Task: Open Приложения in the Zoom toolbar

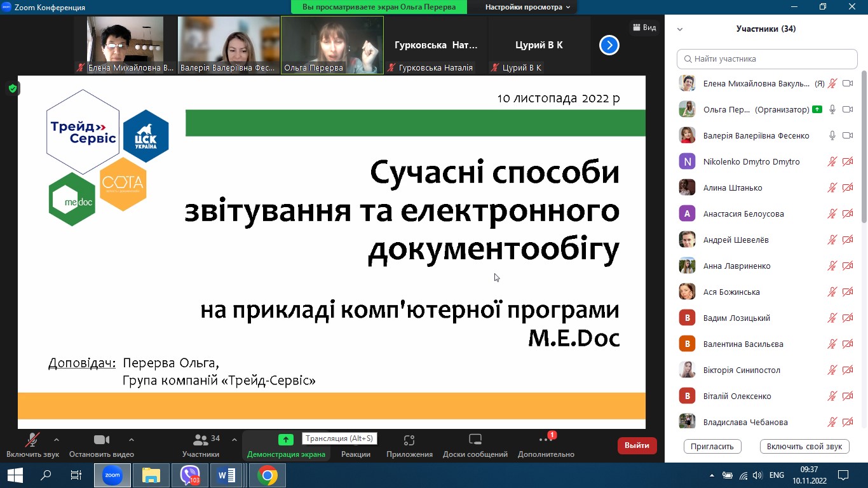Action: (409, 445)
